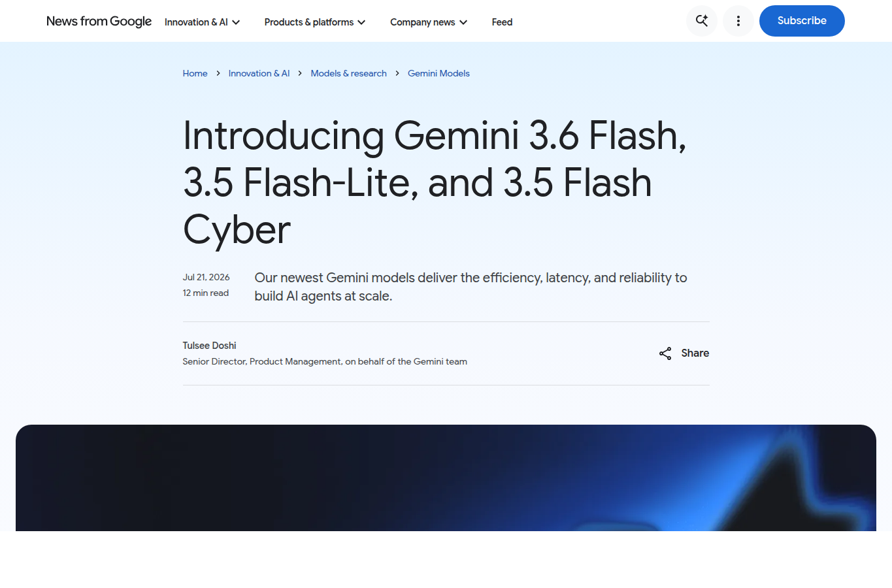Viewport: 892px width, 588px height.
Task: Follow the Innovation & AI breadcrumb link
Action: 259,73
